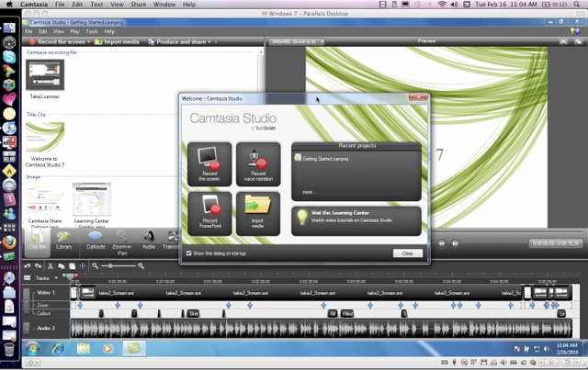Click Camtasia Studio taskbar button
This screenshot has width=588, height=370.
[133, 349]
